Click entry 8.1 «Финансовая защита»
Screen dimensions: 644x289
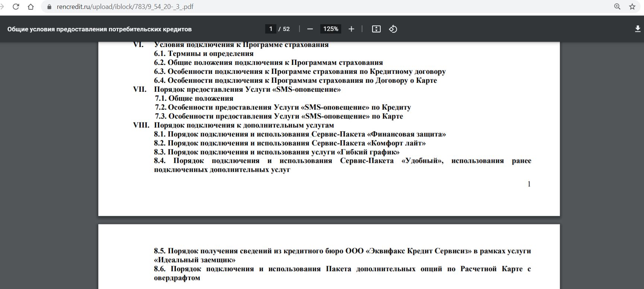click(300, 134)
